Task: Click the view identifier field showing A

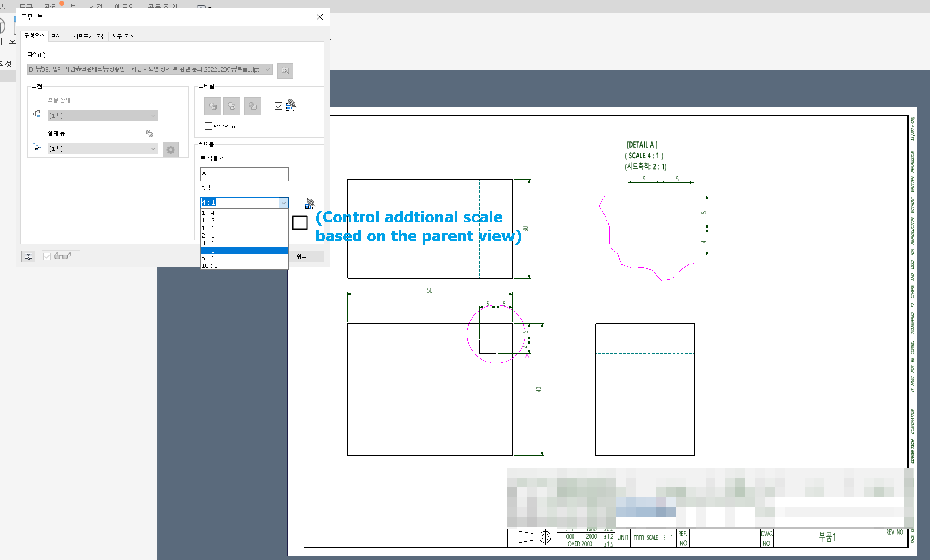Action: [x=244, y=173]
